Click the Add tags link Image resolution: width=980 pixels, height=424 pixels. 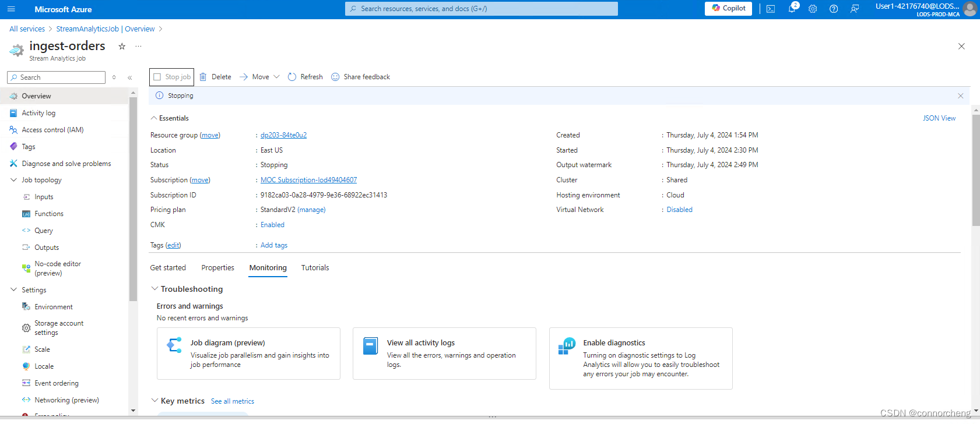click(x=274, y=245)
